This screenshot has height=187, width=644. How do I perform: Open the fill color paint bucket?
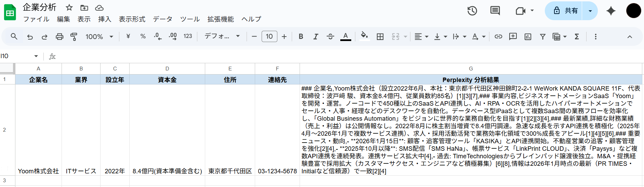point(364,36)
